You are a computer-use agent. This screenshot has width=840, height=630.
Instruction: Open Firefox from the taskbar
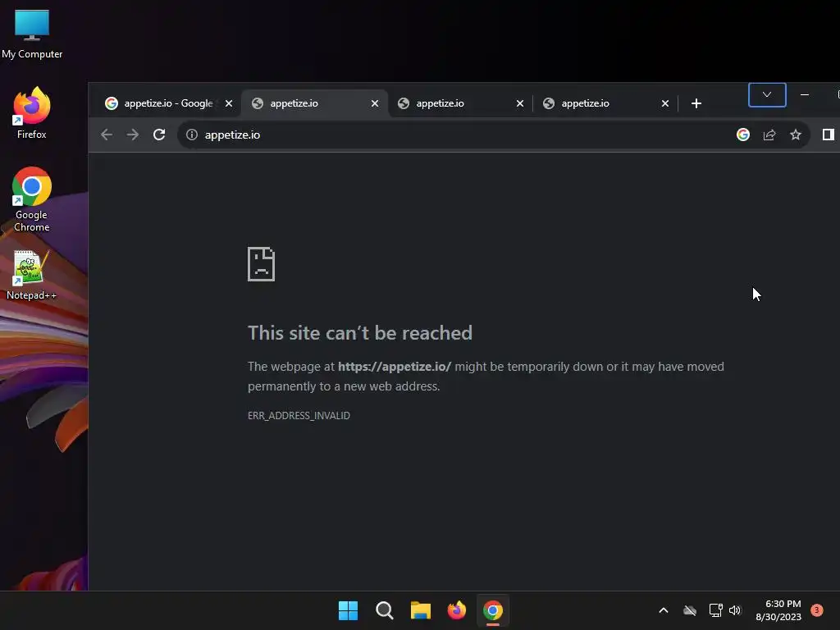pyautogui.click(x=456, y=610)
